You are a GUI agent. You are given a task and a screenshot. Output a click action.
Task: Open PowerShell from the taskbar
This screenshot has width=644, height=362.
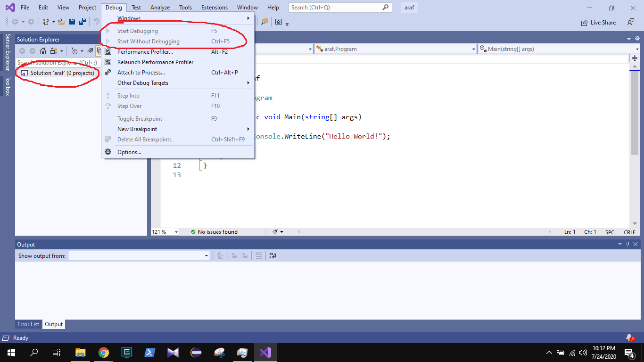point(150,352)
